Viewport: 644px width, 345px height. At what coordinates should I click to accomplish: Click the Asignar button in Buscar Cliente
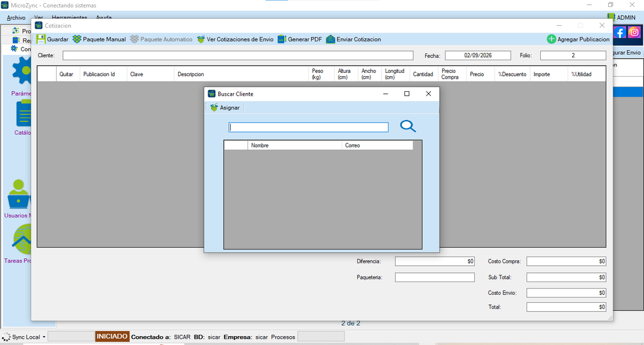pyautogui.click(x=225, y=107)
